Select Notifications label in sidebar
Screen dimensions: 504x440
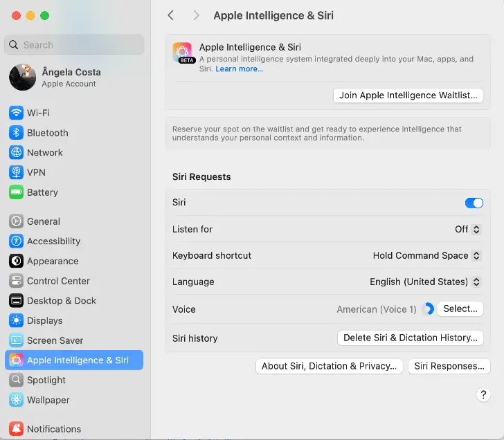[54, 429]
